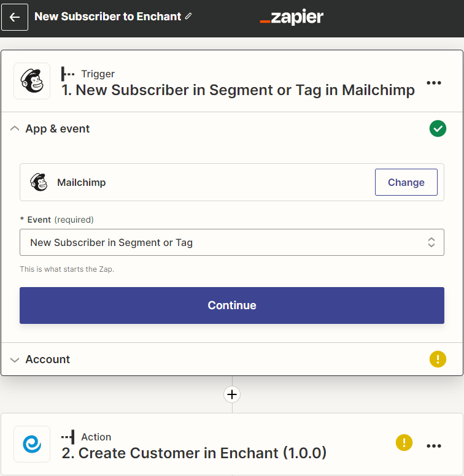
Task: Click the Mailchimp icon in trigger header
Action: 32,82
